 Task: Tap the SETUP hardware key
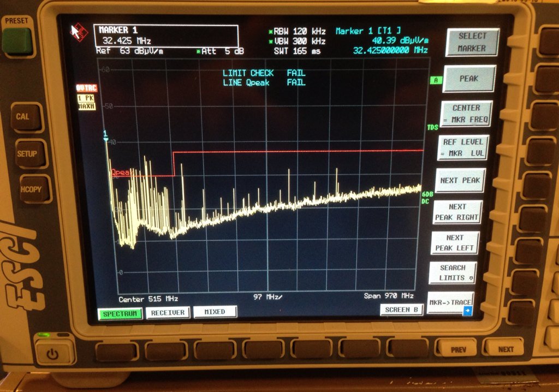pyautogui.click(x=28, y=154)
